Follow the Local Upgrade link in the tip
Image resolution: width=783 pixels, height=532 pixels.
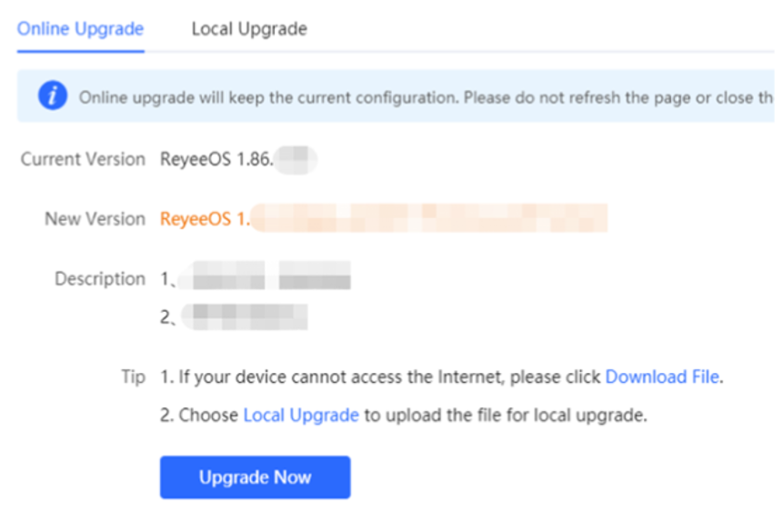click(x=301, y=415)
